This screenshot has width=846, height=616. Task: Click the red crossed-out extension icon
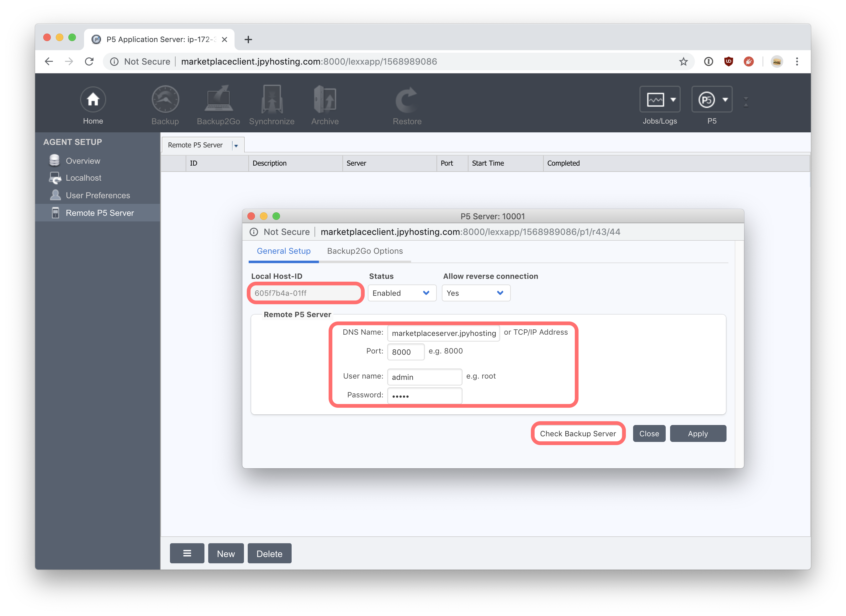[x=749, y=61]
